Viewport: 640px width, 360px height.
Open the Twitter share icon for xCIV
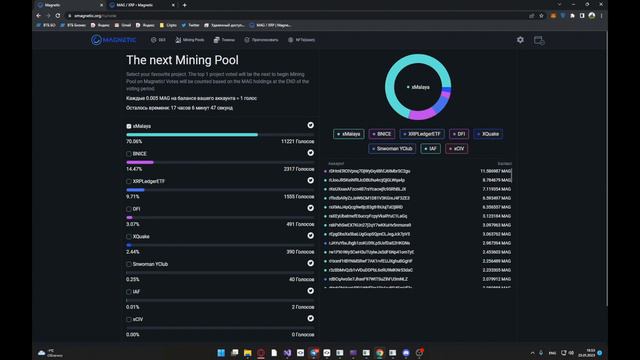coord(311,318)
